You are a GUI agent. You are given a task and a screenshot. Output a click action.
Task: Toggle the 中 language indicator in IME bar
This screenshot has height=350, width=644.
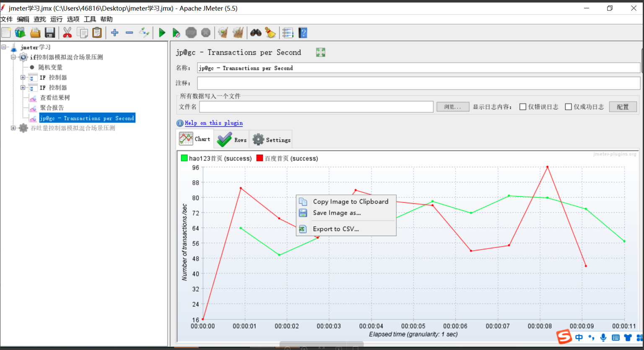579,337
